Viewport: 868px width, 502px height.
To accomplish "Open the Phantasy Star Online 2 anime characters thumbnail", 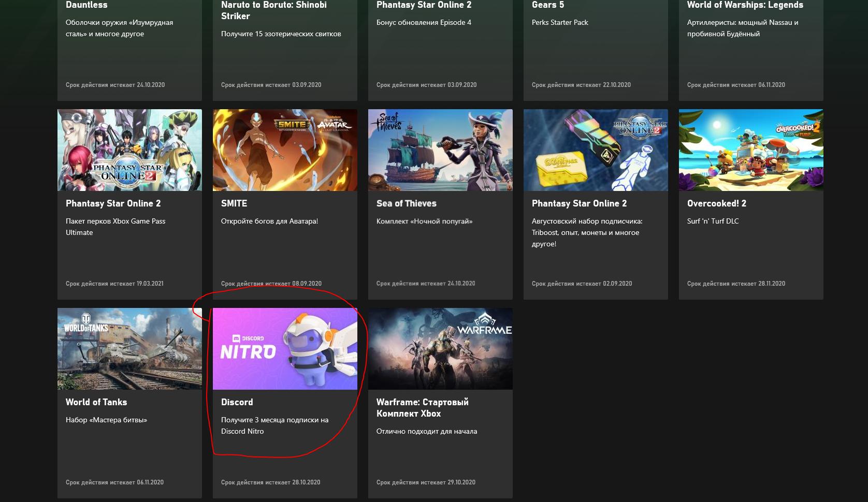I will coord(129,150).
